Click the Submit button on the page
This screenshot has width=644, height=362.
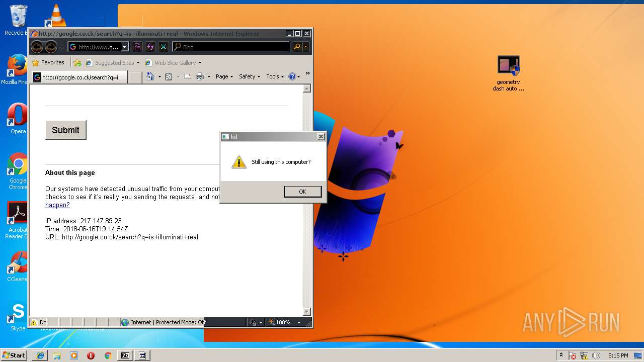coord(65,130)
